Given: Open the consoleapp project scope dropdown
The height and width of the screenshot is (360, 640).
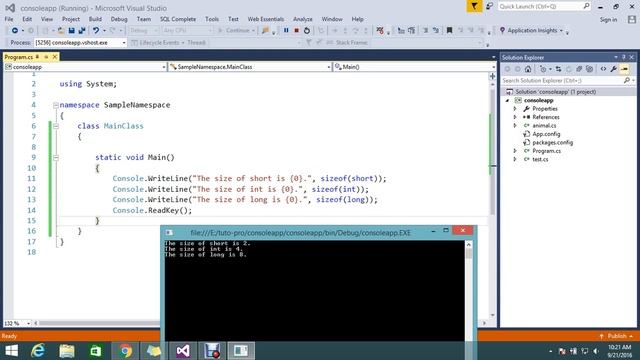Looking at the screenshot, I should click(x=164, y=67).
